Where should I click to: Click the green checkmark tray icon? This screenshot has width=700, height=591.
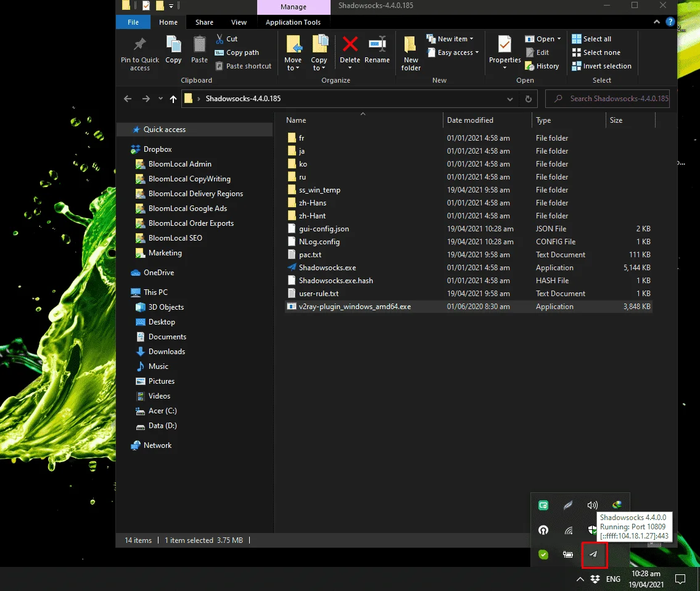543,555
